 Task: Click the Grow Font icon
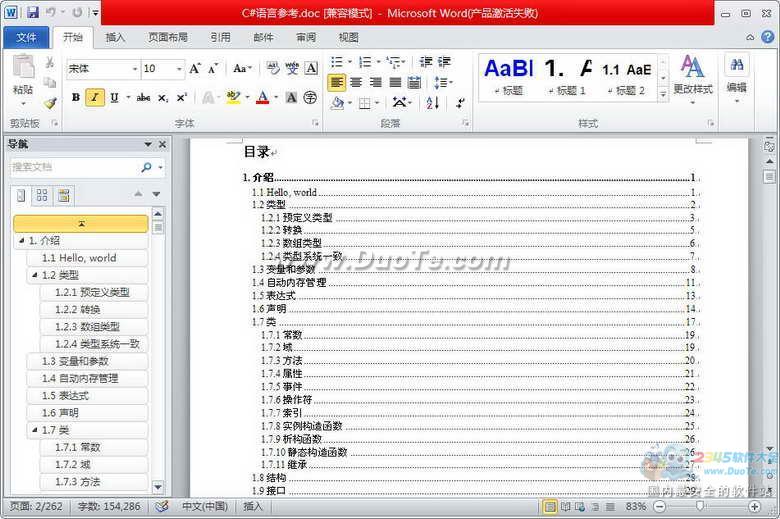[195, 69]
